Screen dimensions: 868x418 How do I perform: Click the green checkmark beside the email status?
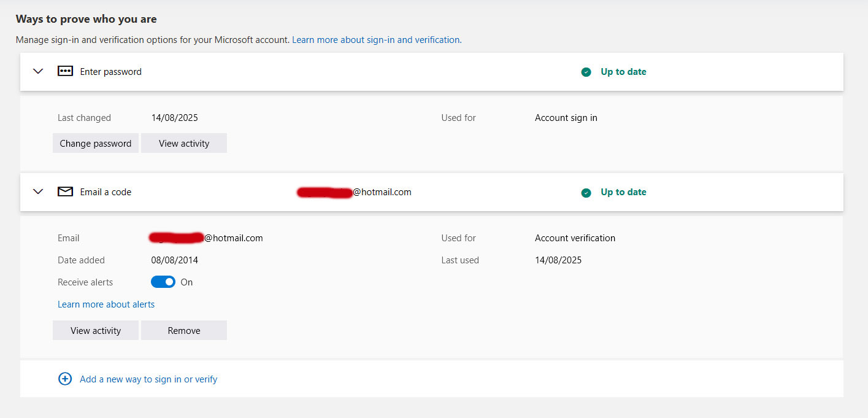[586, 192]
